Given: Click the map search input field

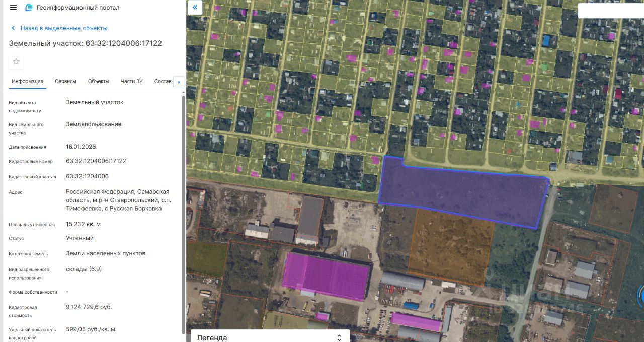Looking at the screenshot, I should [611, 11].
